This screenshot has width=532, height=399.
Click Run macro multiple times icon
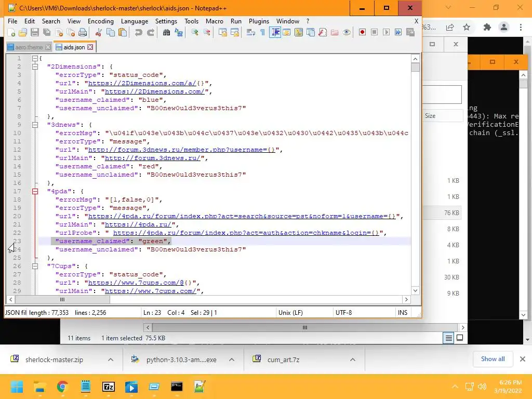coord(398,32)
